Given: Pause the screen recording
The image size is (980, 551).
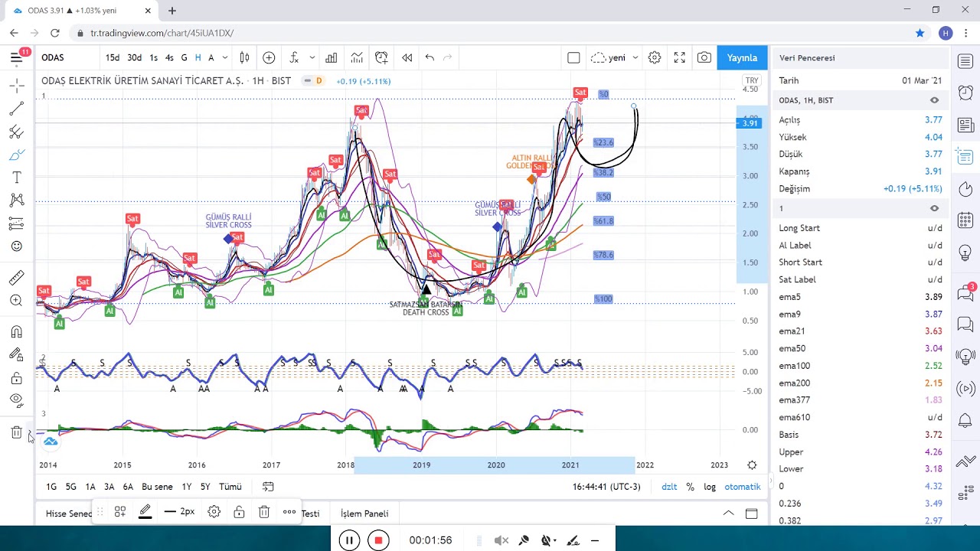Looking at the screenshot, I should coord(349,540).
